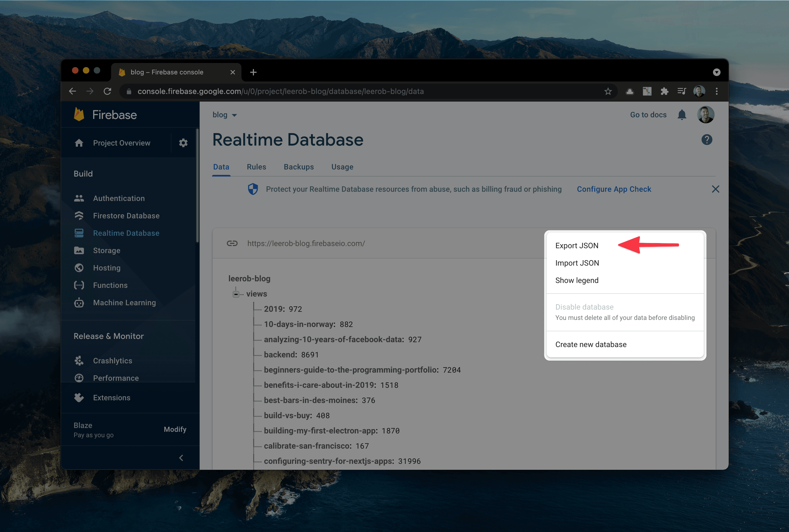Open Chrome tab search dropdown

[716, 72]
